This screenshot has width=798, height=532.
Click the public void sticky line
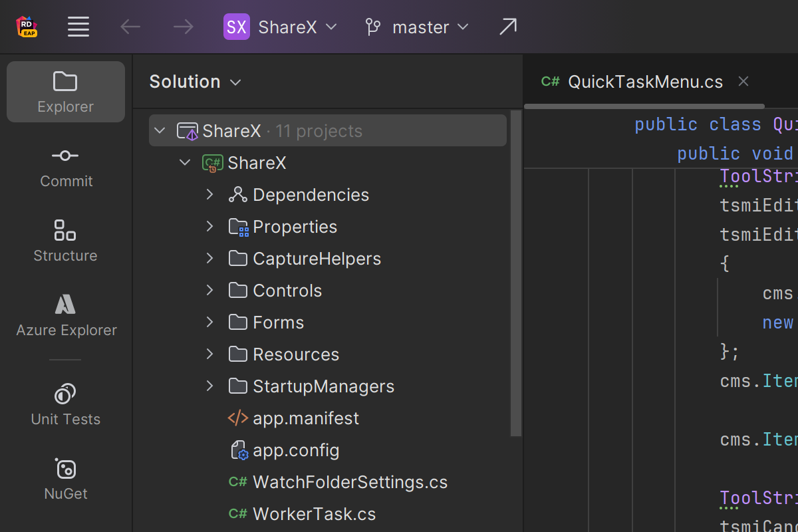point(737,154)
